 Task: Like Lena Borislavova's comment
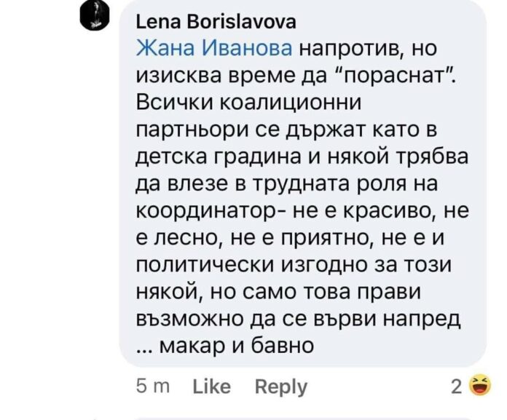coord(211,386)
